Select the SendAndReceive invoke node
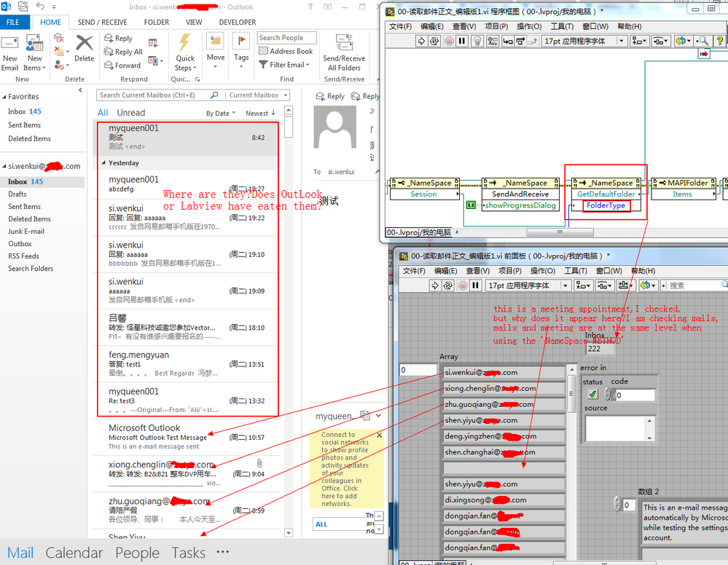The height and width of the screenshot is (565, 728). pyautogui.click(x=520, y=194)
